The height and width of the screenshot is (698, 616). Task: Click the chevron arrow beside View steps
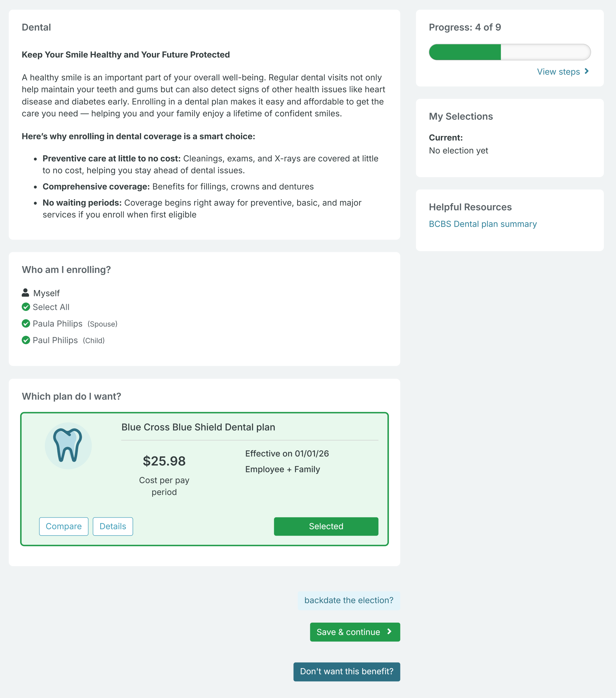(x=587, y=71)
